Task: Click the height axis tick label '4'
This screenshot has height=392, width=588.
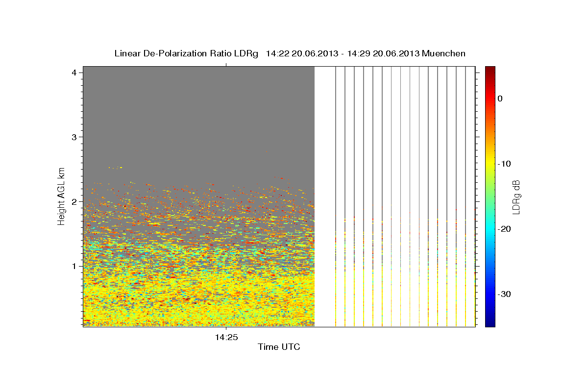Action: pyautogui.click(x=74, y=72)
